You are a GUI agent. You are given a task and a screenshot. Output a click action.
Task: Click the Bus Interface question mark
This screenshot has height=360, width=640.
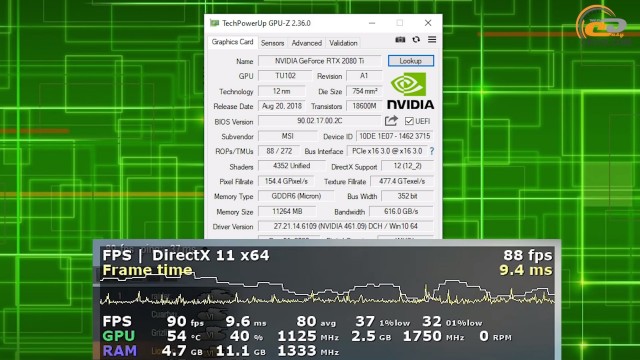pyautogui.click(x=432, y=151)
